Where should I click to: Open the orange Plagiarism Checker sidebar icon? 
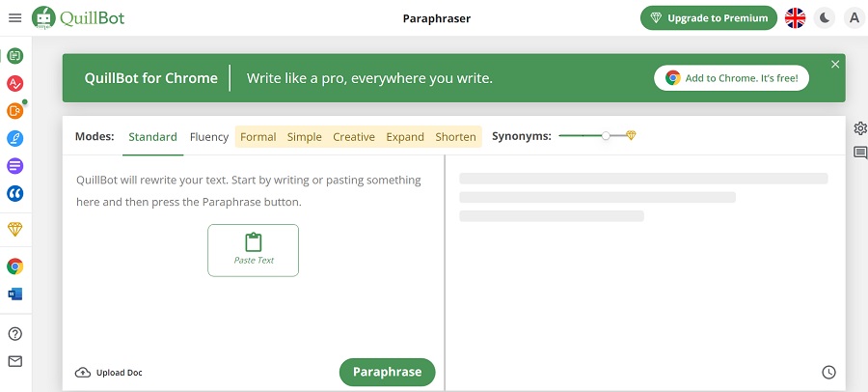coord(14,111)
